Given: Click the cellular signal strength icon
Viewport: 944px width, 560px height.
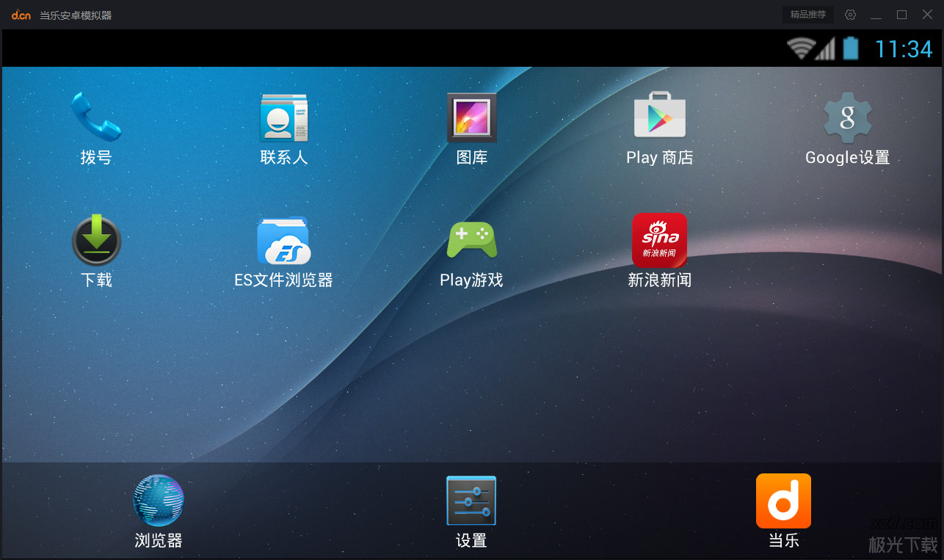Looking at the screenshot, I should pyautogui.click(x=826, y=49).
